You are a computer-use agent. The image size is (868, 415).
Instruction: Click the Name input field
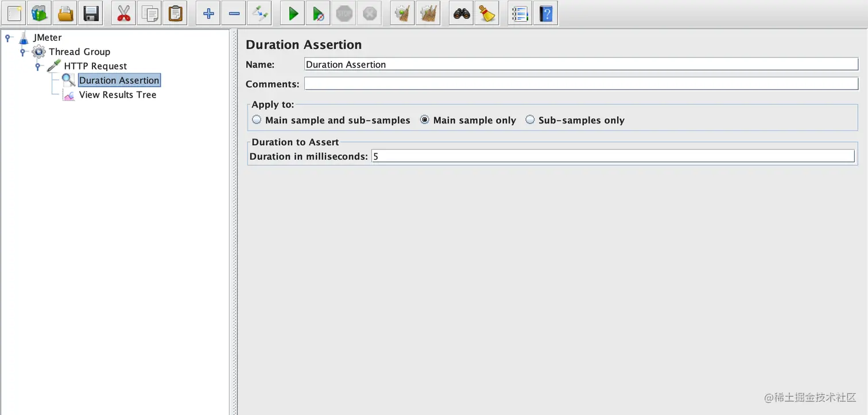click(581, 64)
